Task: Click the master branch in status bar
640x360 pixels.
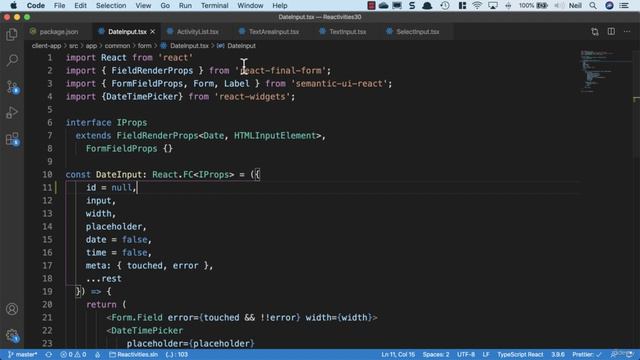Action: (23, 354)
